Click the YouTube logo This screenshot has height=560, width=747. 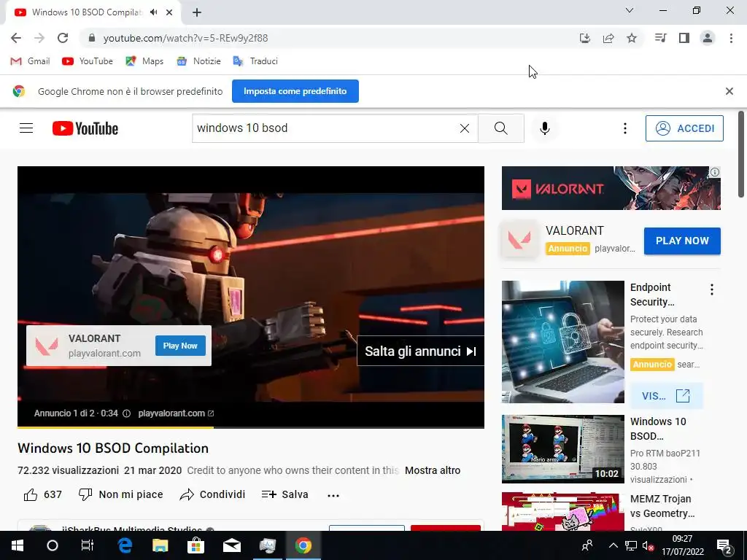click(85, 128)
